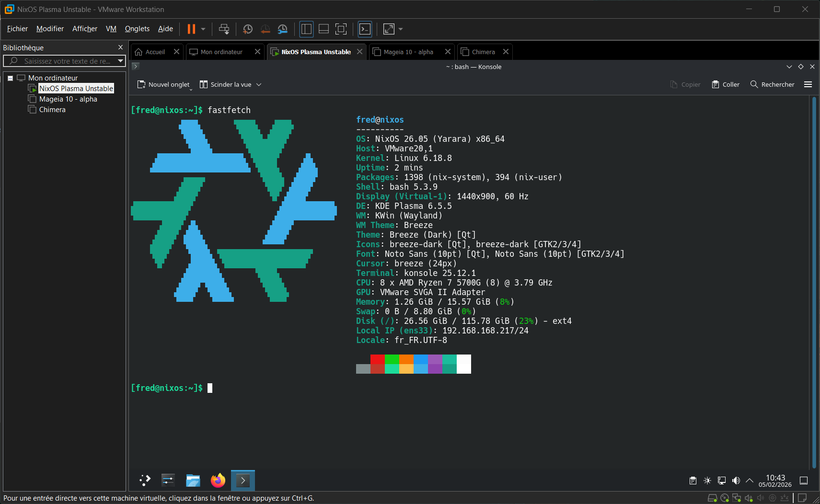Take a snapshot of the VM
The height and width of the screenshot is (504, 820).
248,29
